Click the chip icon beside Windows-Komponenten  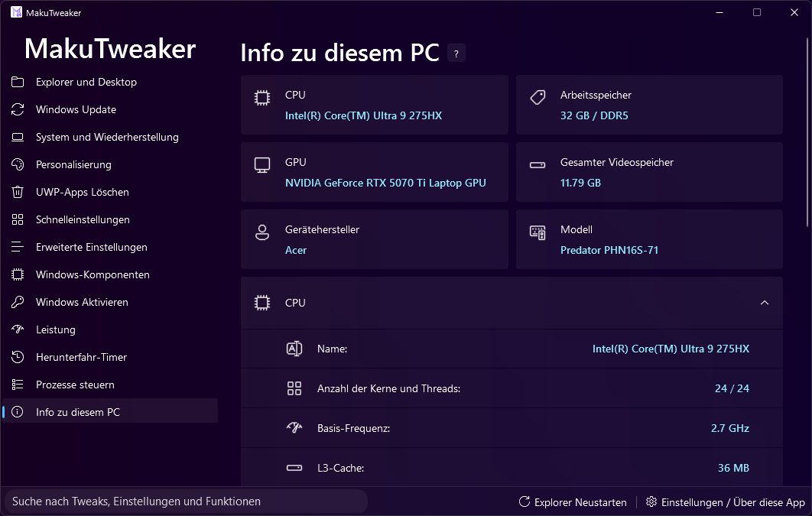(18, 274)
